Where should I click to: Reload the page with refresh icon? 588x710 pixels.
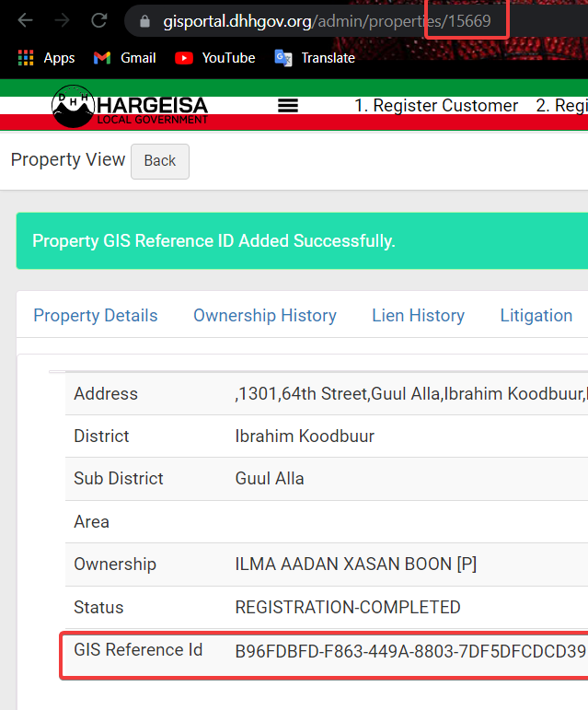99,20
